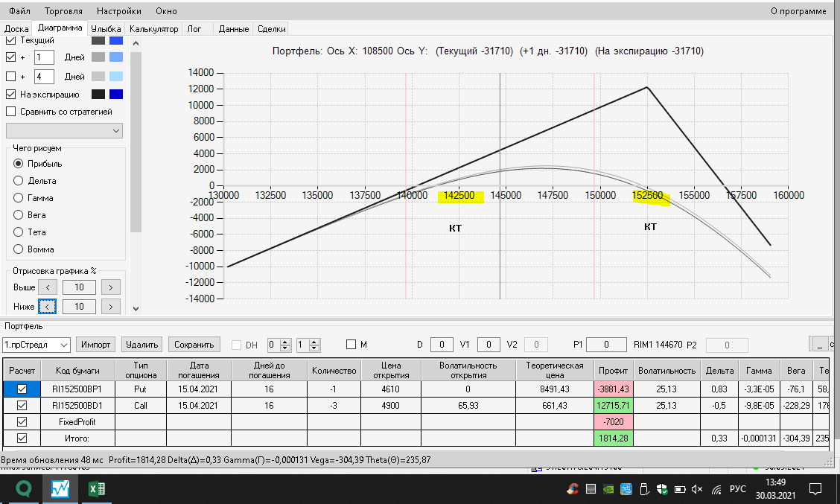Uncheck the FixedProfit row checkbox
The height and width of the screenshot is (504, 840).
[x=22, y=421]
